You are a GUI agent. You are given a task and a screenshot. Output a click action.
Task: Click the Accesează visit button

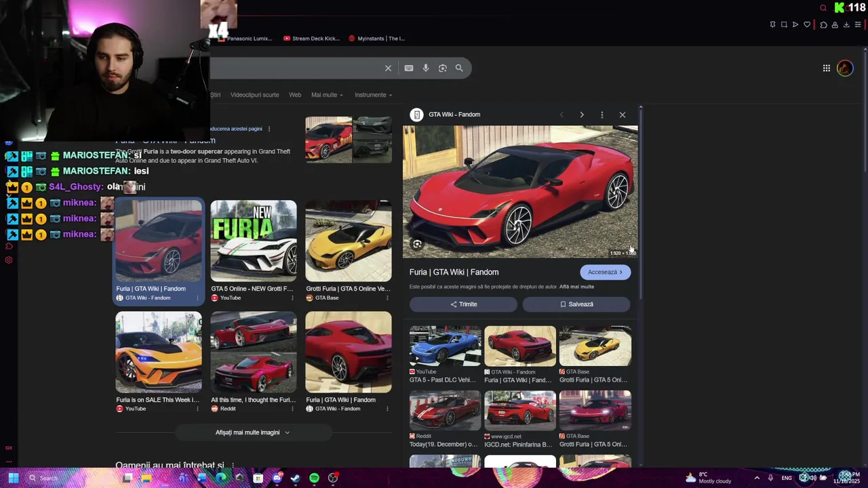pyautogui.click(x=605, y=272)
